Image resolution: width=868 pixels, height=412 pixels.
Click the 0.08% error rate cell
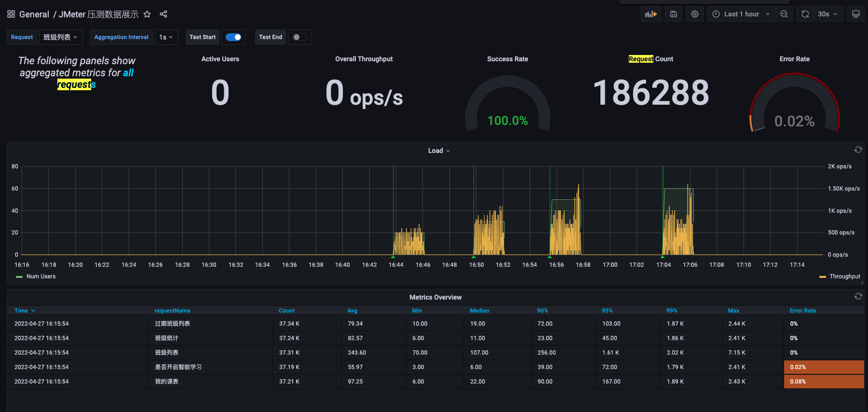click(x=824, y=382)
